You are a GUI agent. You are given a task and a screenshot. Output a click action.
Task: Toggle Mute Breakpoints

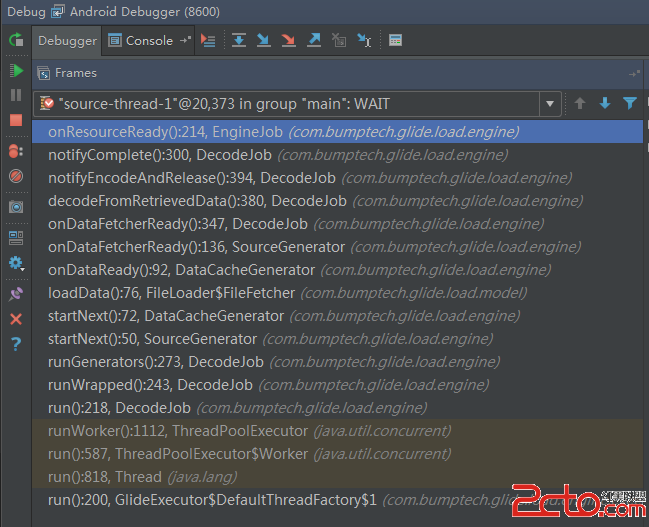coord(16,176)
